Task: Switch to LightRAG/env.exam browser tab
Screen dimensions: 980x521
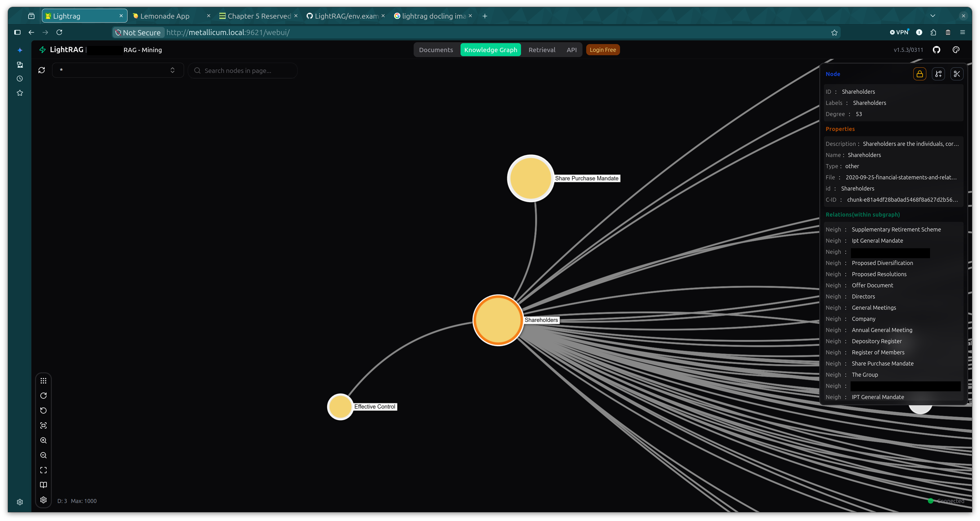Action: pos(346,16)
